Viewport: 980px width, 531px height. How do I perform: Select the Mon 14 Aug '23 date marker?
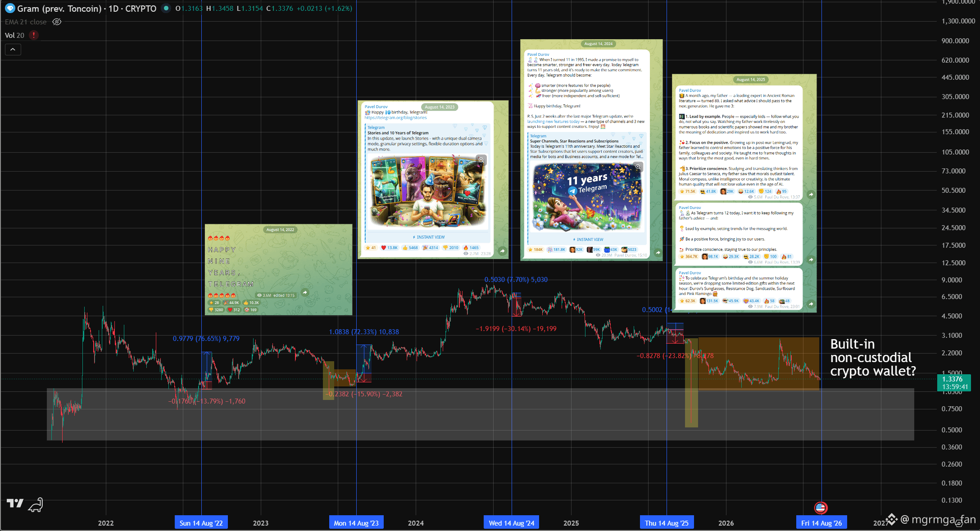pos(356,523)
